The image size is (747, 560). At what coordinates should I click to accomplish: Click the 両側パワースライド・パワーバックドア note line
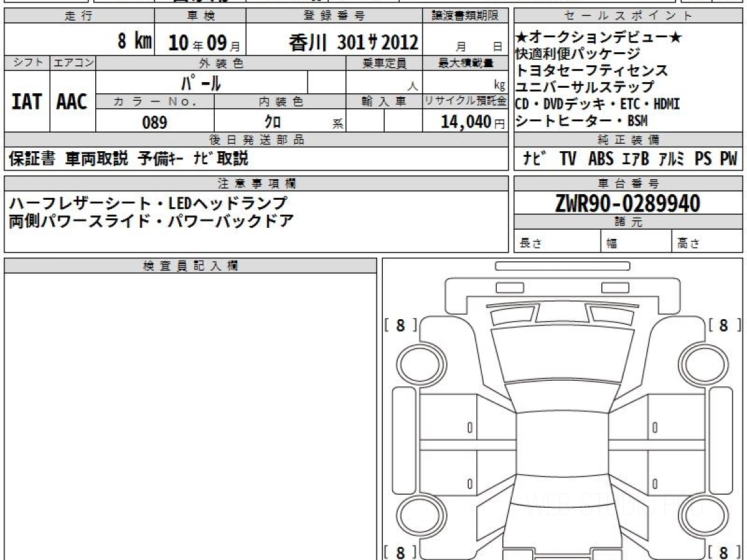pos(151,220)
